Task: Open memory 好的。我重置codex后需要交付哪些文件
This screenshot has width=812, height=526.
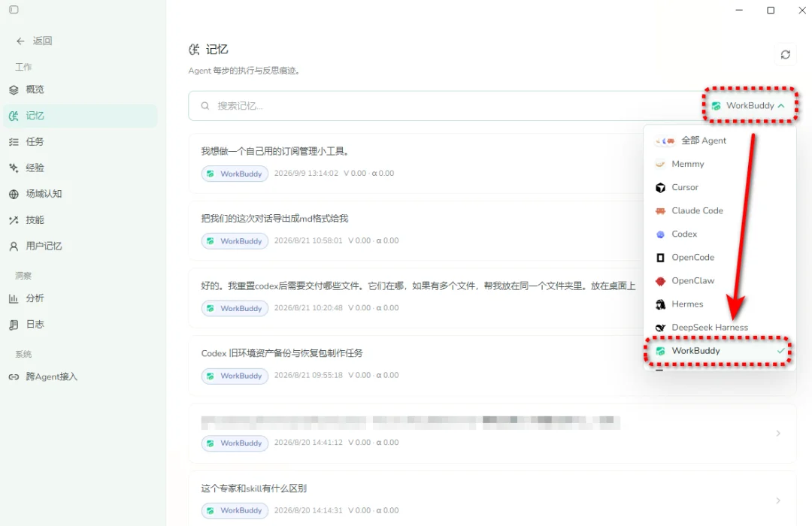Action: pos(414,298)
